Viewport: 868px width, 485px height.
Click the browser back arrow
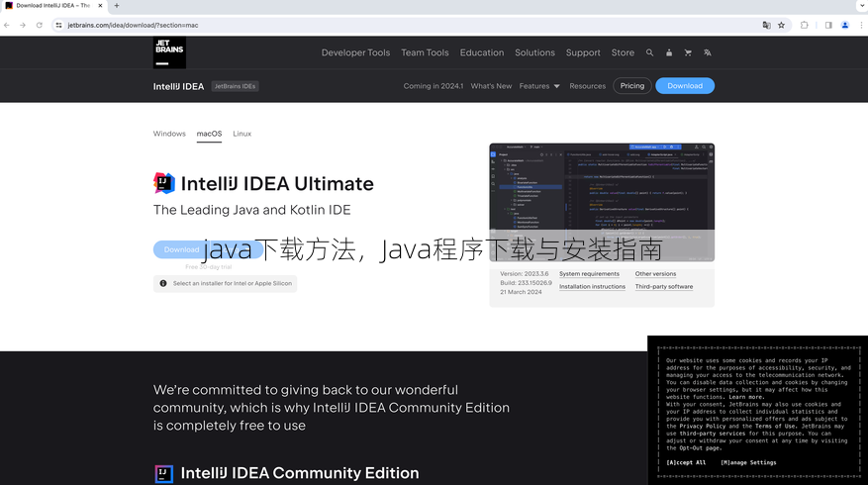tap(7, 25)
